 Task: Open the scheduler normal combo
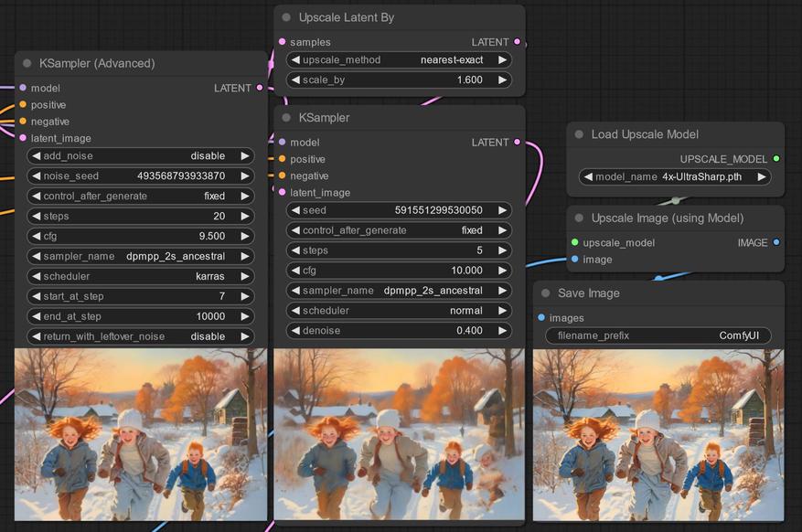pos(399,310)
